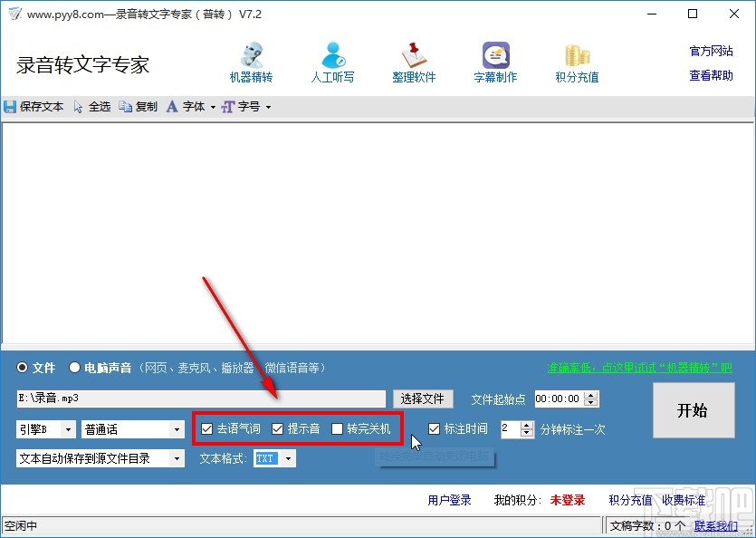
Task: Click the 开始 start button
Action: tap(694, 410)
